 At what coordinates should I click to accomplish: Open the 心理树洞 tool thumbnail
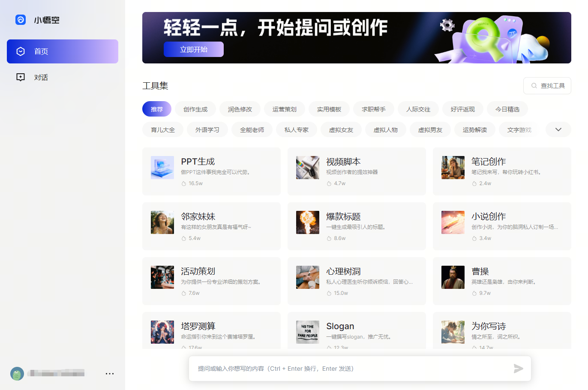pyautogui.click(x=308, y=277)
